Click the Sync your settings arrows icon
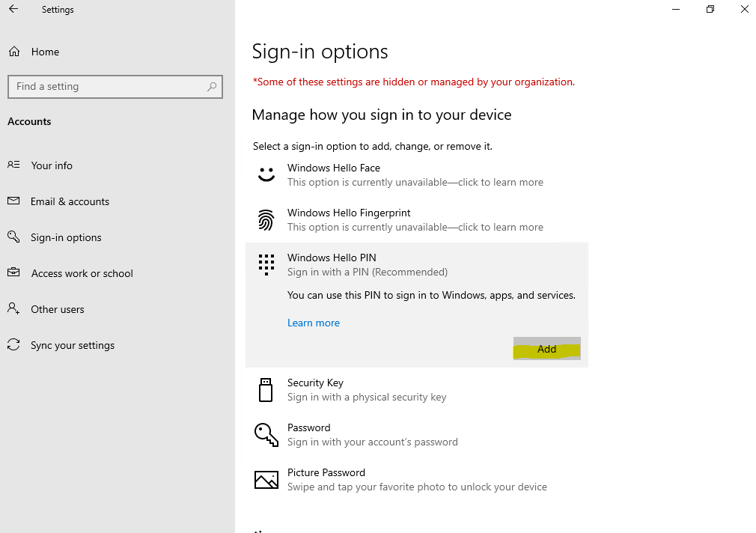The width and height of the screenshot is (756, 533). pos(13,344)
